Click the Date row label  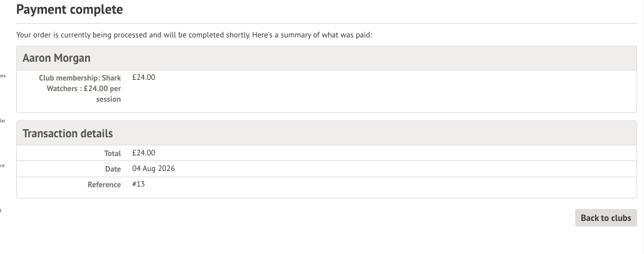(113, 169)
